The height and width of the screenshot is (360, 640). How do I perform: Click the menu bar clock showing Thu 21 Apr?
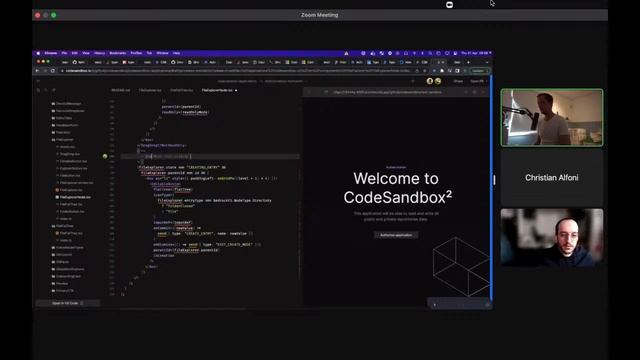pyautogui.click(x=475, y=53)
